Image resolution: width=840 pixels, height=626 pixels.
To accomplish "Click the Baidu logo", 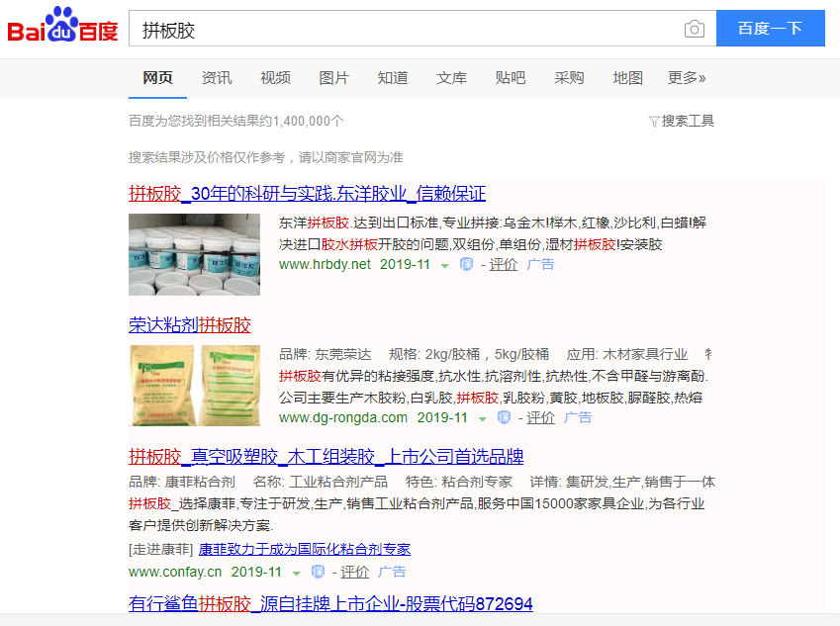I will click(61, 26).
